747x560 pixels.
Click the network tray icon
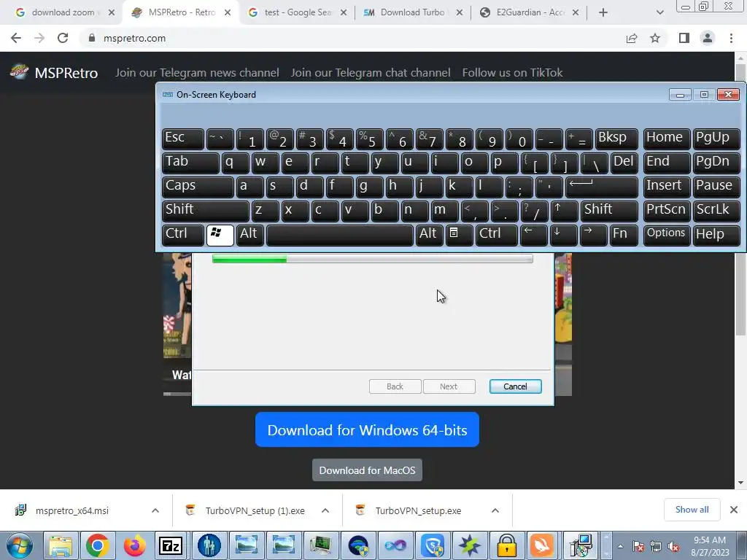[656, 547]
